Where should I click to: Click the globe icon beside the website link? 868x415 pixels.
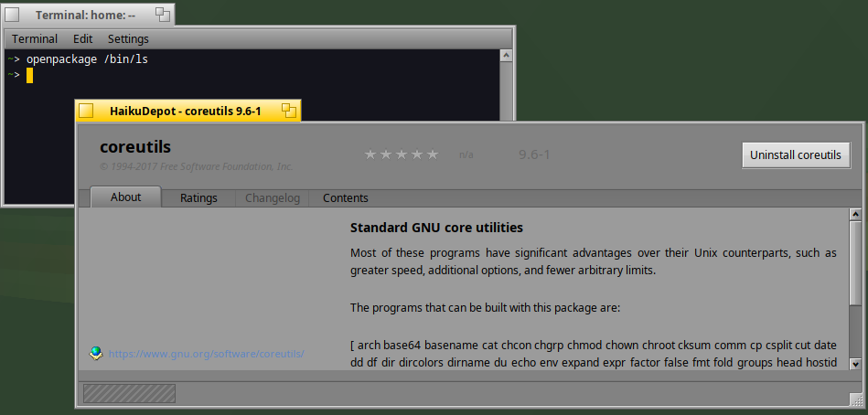[x=96, y=353]
